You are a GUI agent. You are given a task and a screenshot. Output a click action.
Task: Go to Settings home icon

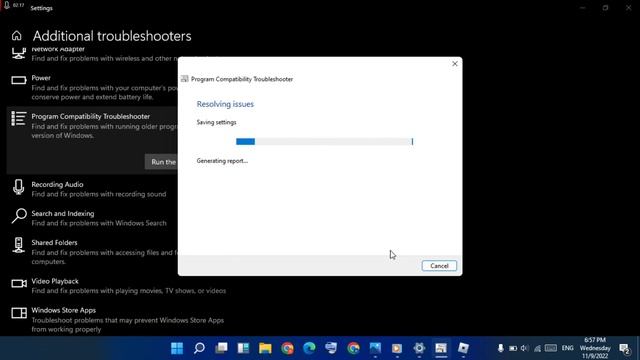(17, 36)
